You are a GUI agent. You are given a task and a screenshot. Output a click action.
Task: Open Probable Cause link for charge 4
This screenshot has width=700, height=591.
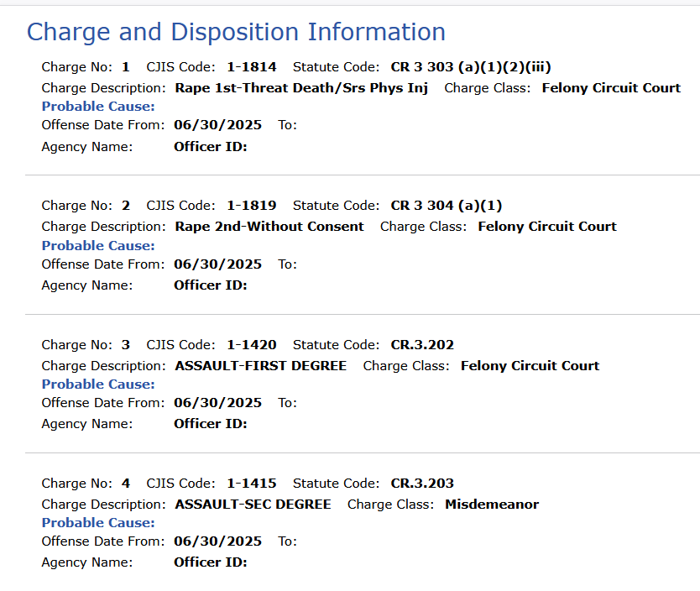pyautogui.click(x=98, y=522)
